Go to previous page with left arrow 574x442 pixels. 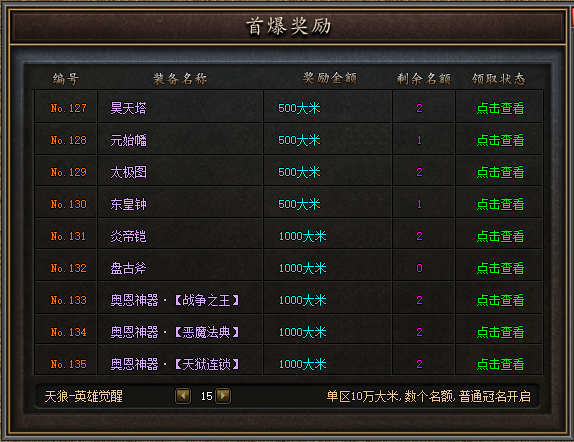pos(183,396)
